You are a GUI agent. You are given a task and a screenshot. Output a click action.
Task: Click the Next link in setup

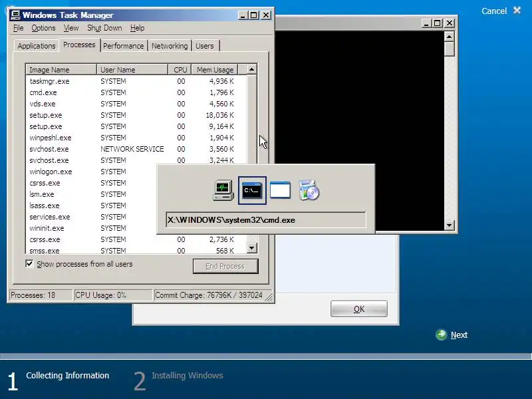pyautogui.click(x=459, y=335)
